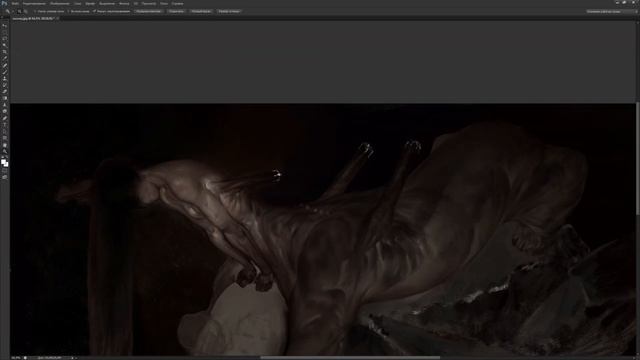Open the Filter menu
This screenshot has width=640, height=360.
point(124,3)
